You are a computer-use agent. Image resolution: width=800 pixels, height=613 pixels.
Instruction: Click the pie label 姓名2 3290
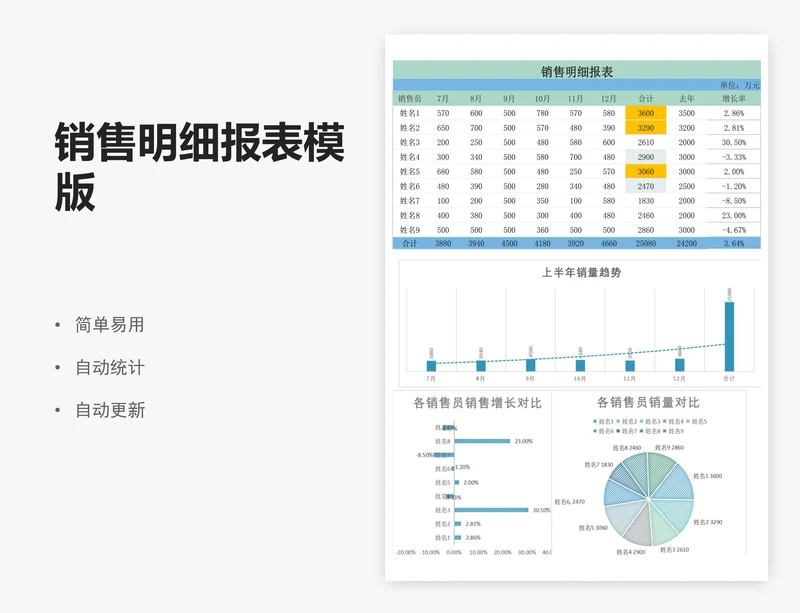click(x=708, y=522)
